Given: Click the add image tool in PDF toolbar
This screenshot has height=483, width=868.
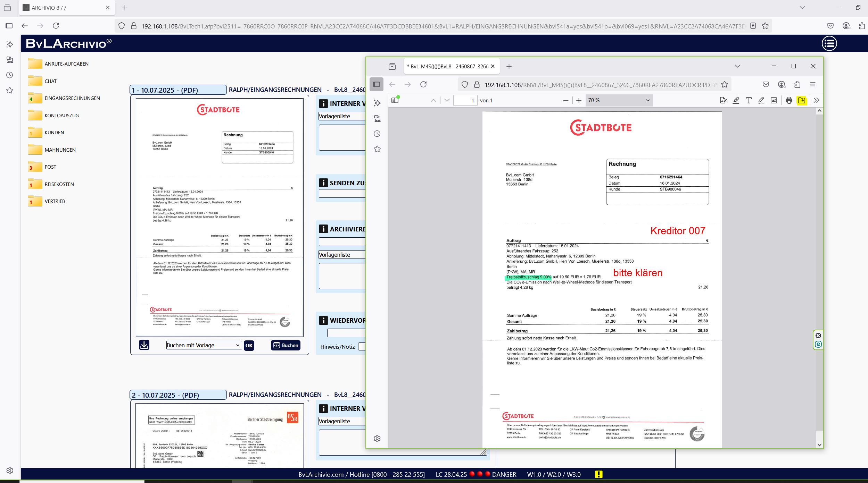Looking at the screenshot, I should (774, 100).
